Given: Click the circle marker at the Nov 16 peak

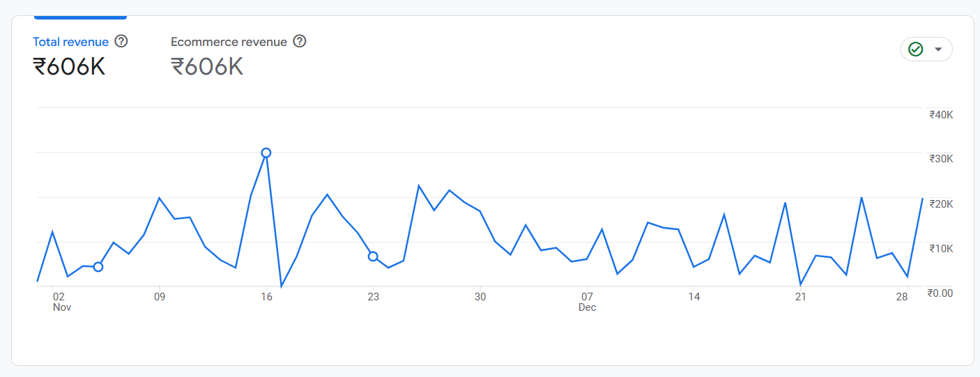Looking at the screenshot, I should click(x=266, y=153).
